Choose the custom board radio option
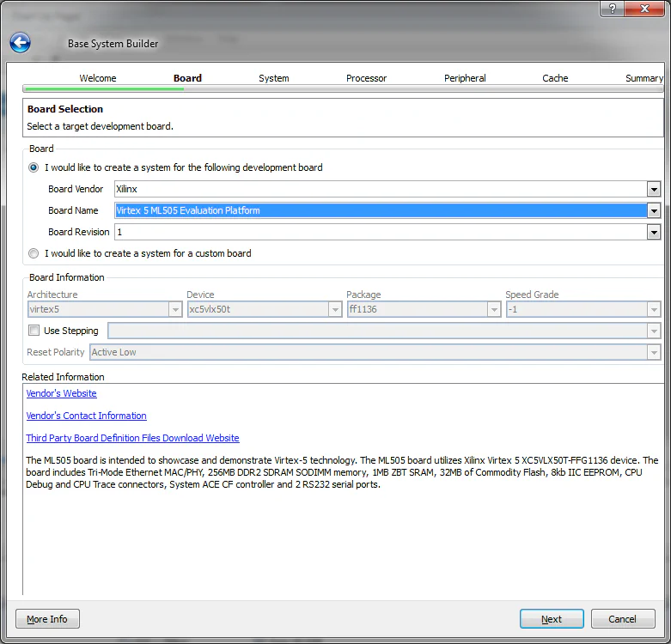 34,253
